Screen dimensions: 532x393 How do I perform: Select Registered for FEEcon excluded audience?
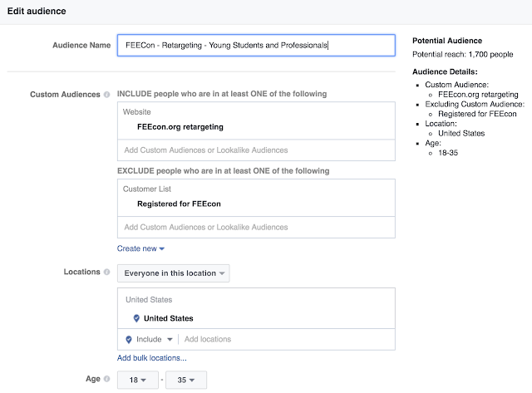coord(179,204)
